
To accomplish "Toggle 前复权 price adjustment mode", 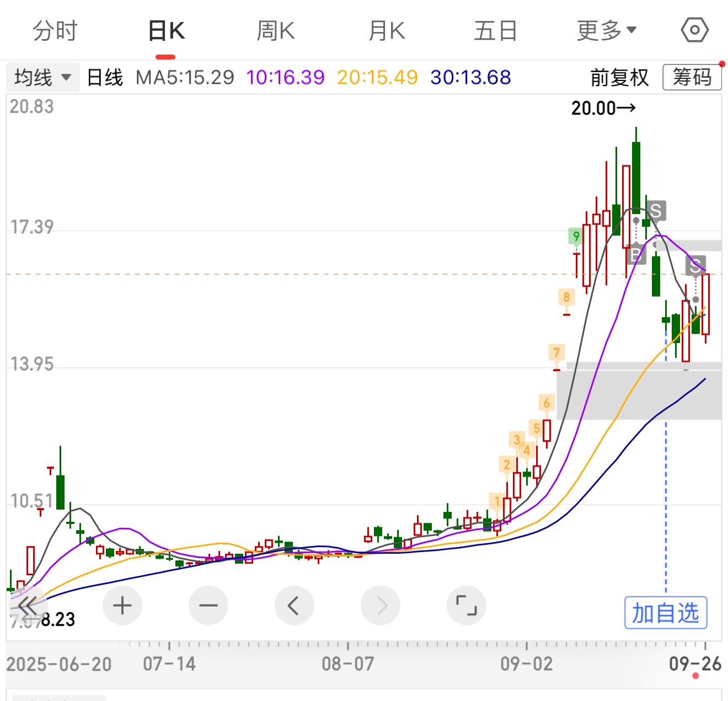I will pos(619,77).
